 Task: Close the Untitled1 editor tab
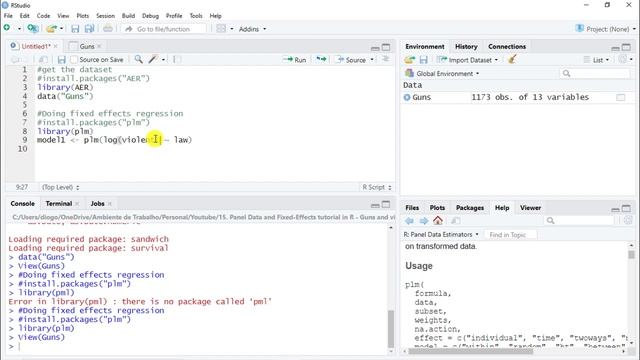tap(56, 47)
